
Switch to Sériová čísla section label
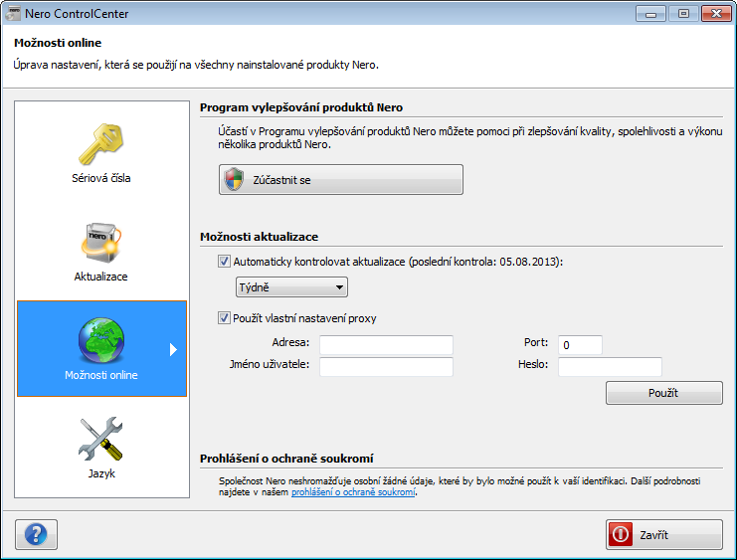point(101,178)
